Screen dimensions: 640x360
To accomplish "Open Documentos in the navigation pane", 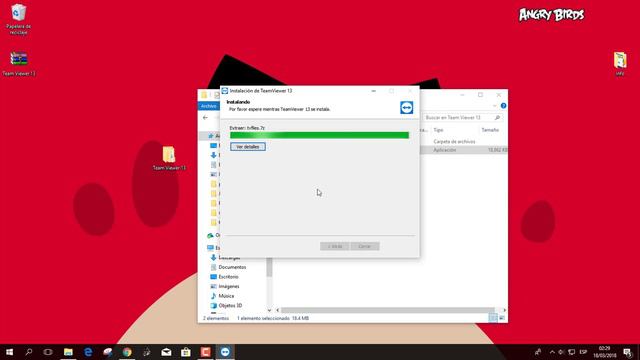I will 232,267.
